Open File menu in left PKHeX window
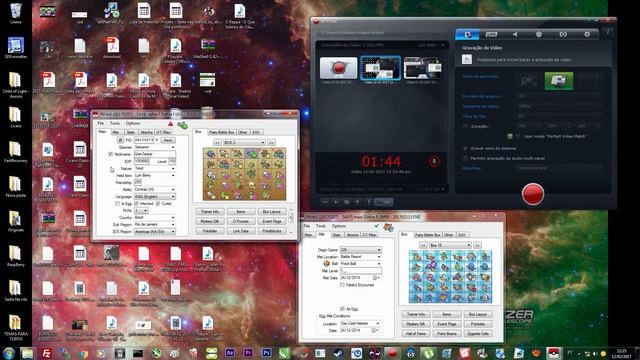This screenshot has height=360, width=640. [100, 123]
